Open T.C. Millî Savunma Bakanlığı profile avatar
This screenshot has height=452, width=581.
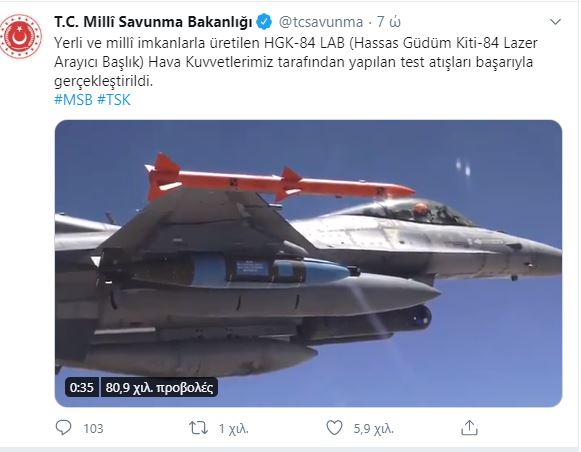point(20,36)
